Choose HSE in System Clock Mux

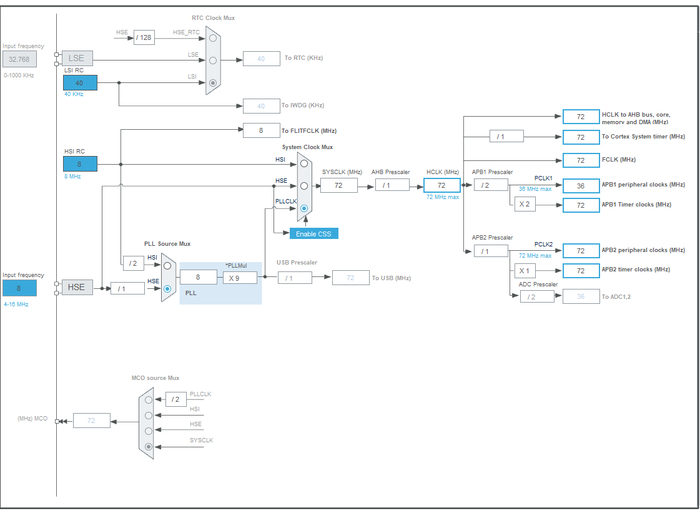(x=304, y=186)
